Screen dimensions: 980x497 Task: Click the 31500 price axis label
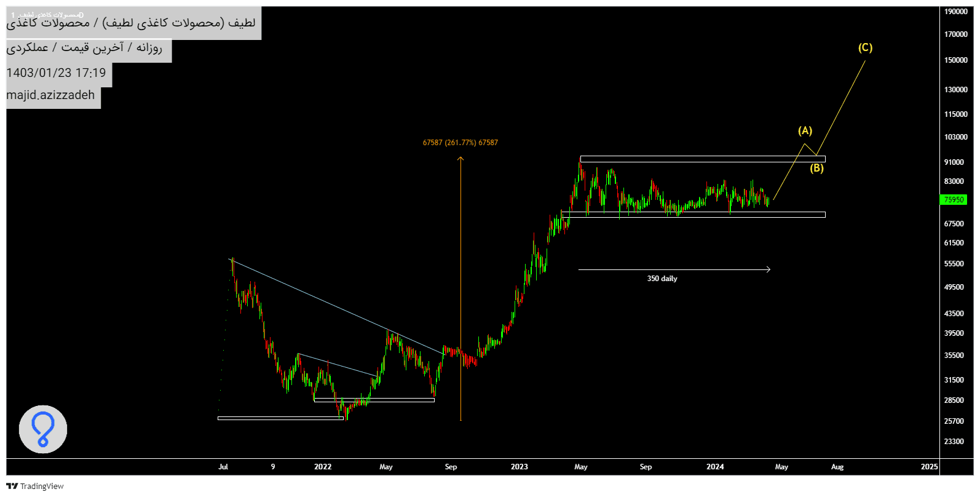click(x=954, y=380)
